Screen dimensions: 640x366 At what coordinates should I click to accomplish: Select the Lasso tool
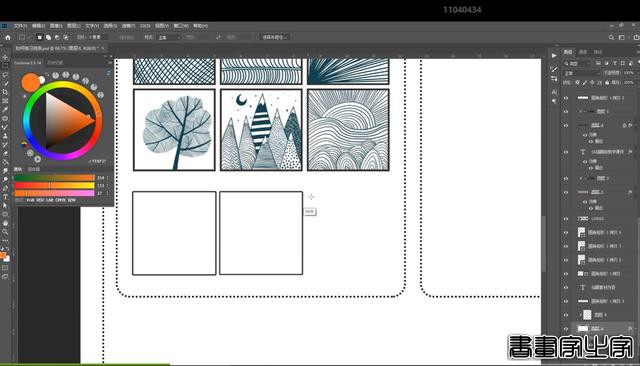(5, 75)
